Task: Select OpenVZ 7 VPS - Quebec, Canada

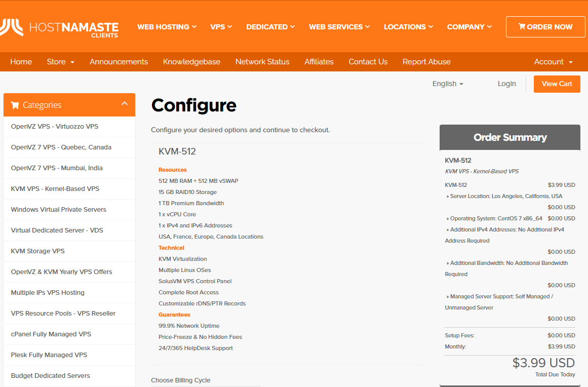Action: point(69,147)
